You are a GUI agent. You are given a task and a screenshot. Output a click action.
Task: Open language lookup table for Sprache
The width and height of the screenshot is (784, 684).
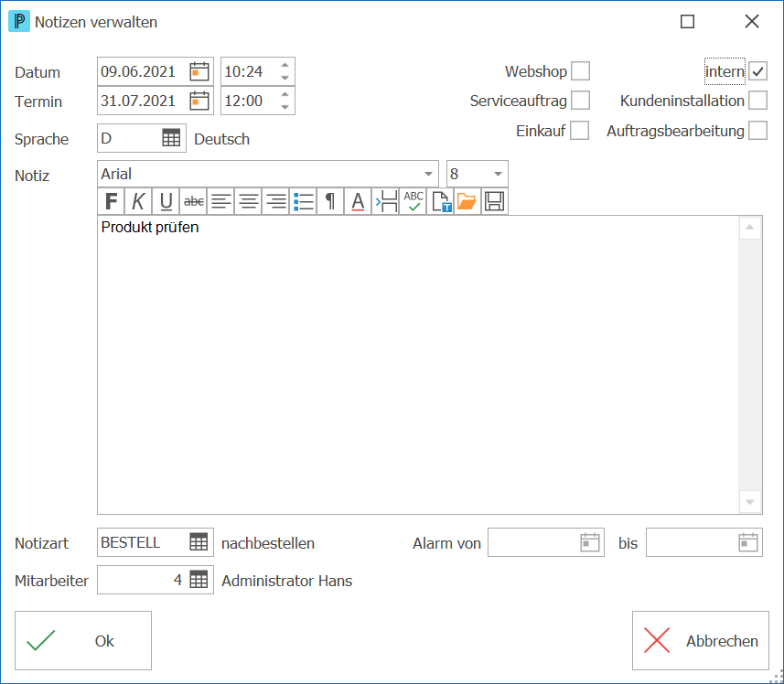click(171, 138)
